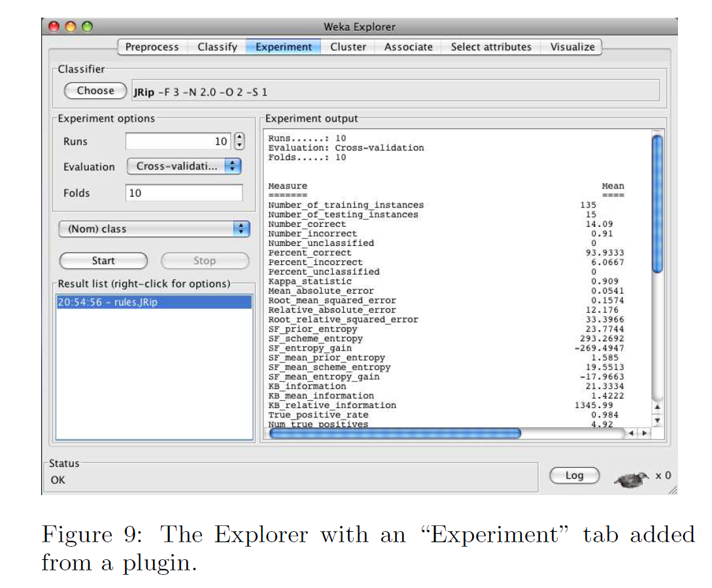This screenshot has width=712, height=588.
Task: Click the Weka bird status icon
Action: (x=632, y=479)
